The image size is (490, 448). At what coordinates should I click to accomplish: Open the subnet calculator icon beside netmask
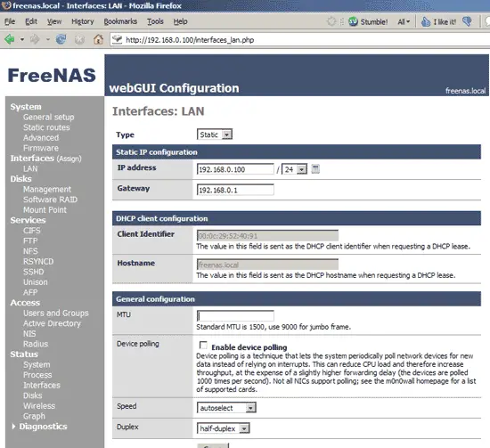tap(315, 169)
